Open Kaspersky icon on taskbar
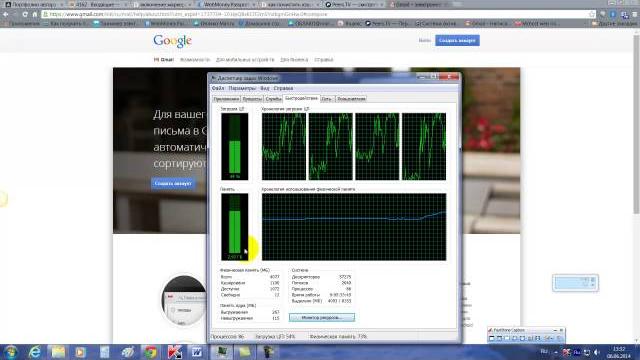 (x=175, y=352)
